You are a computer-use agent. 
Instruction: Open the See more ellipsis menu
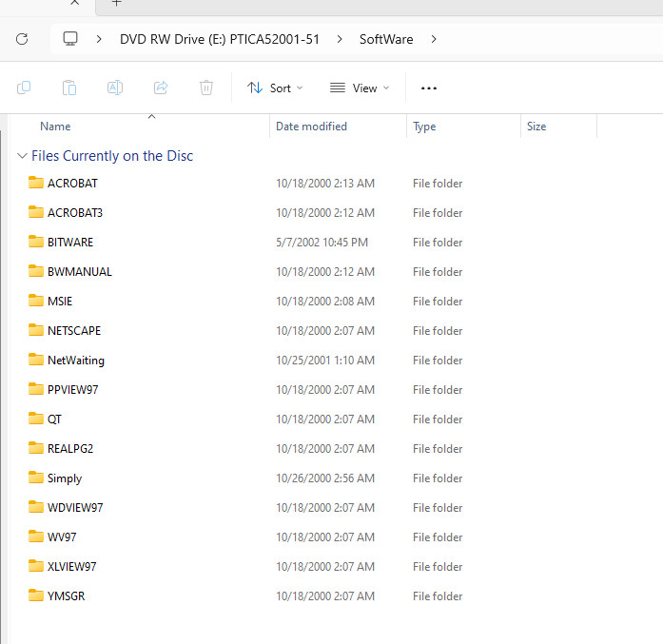[429, 88]
